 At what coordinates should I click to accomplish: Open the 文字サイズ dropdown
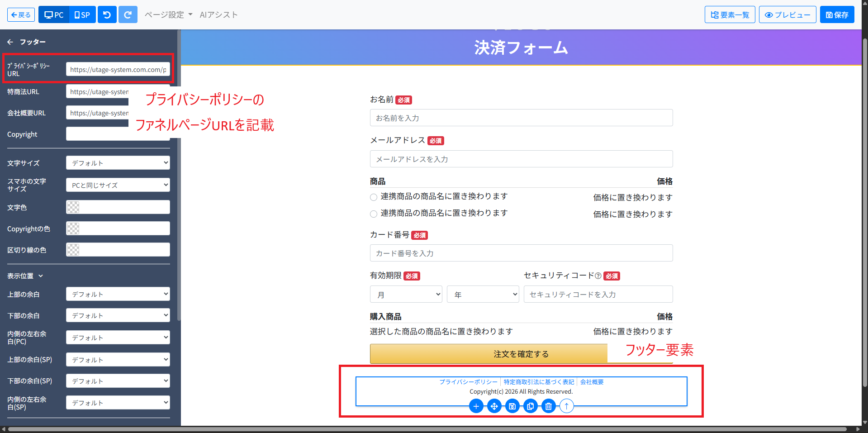click(x=118, y=163)
